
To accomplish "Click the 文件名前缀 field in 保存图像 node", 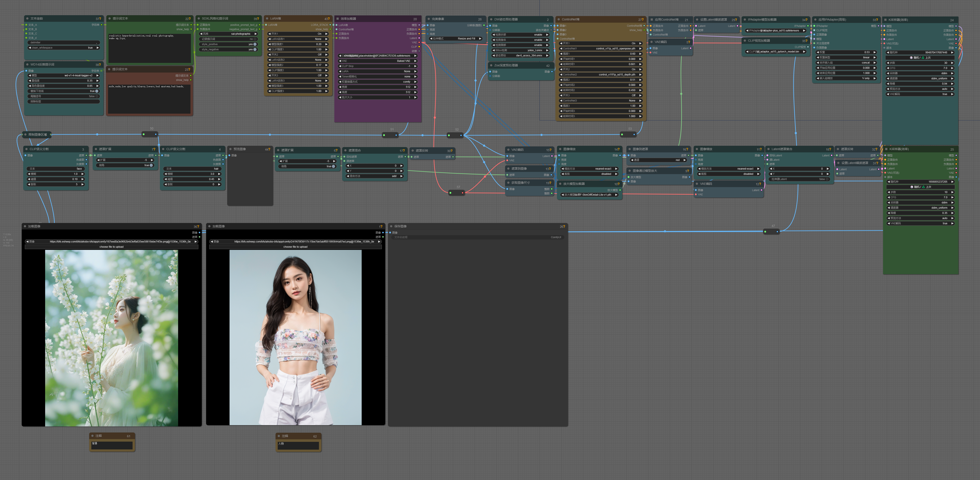I will coord(478,237).
